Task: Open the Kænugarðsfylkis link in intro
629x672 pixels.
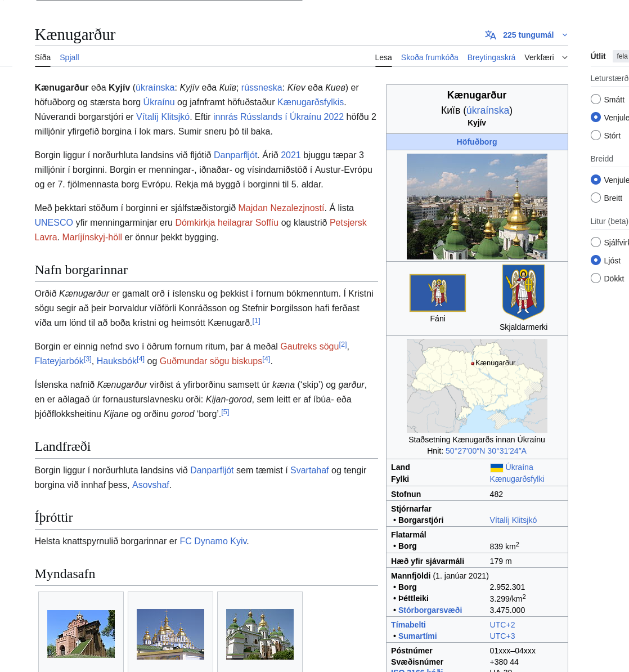Action: pyautogui.click(x=311, y=102)
